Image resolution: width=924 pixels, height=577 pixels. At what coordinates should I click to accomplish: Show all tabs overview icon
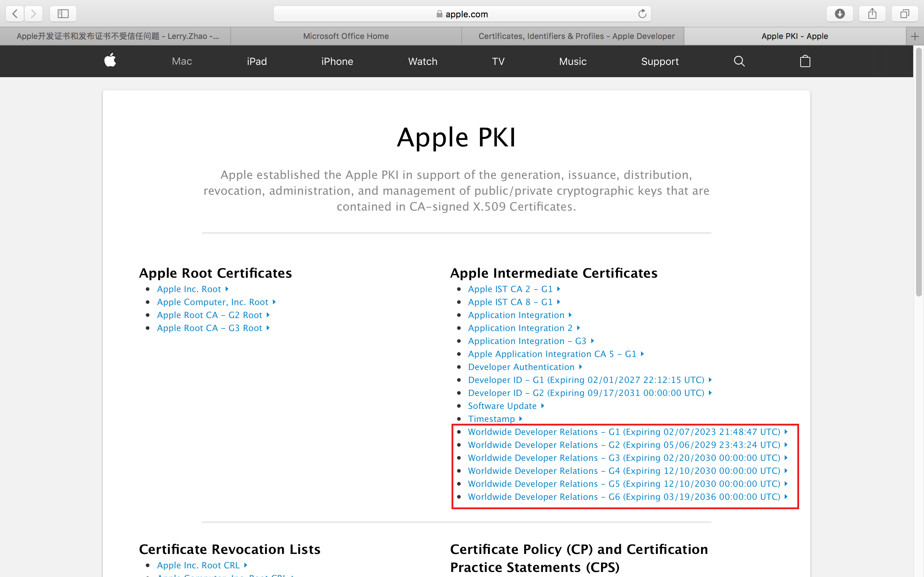tap(905, 14)
